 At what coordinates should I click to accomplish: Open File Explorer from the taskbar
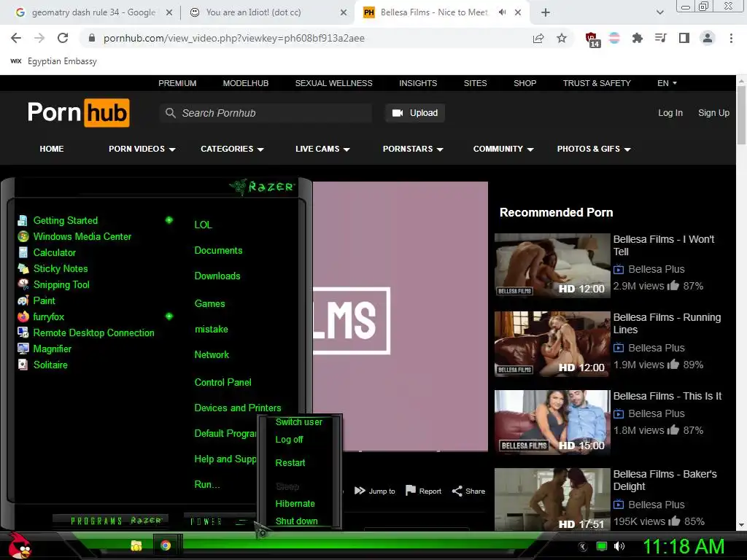coord(136,545)
